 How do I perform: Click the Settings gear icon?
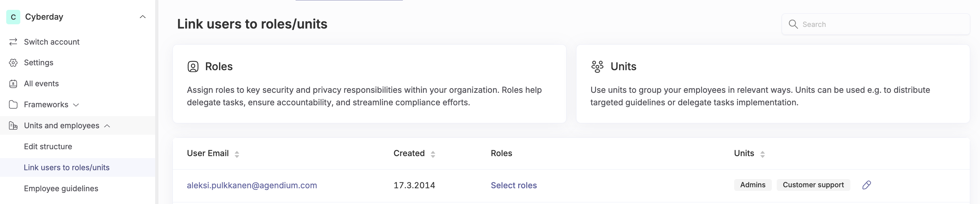(x=13, y=63)
